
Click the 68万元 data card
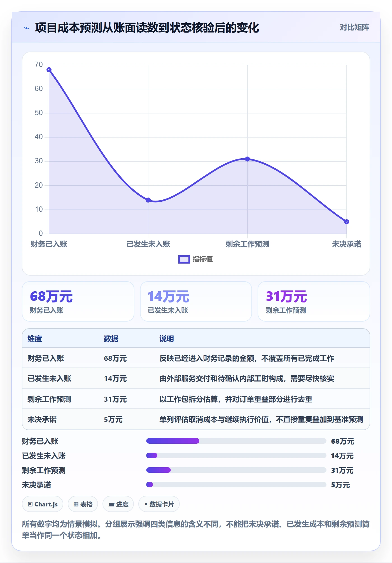point(78,301)
